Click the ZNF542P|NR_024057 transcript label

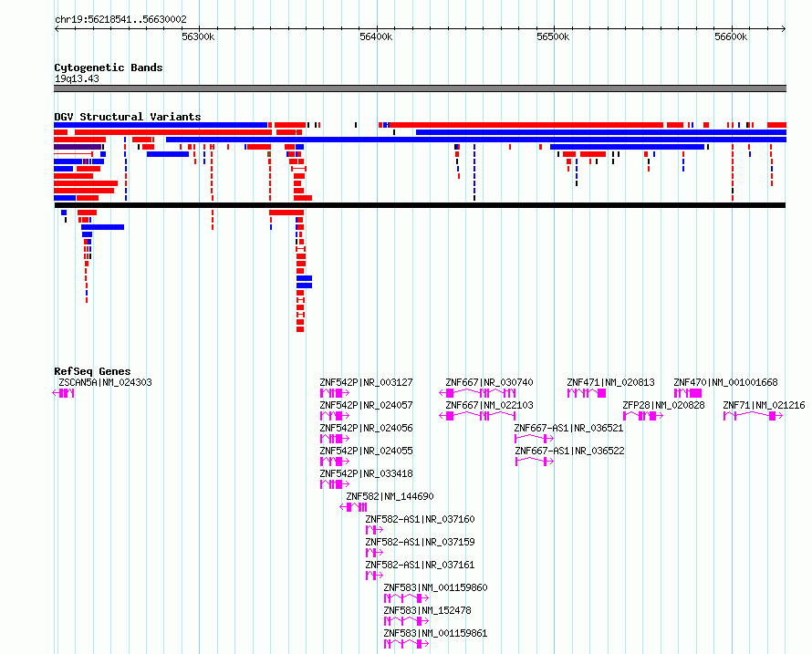pos(366,406)
